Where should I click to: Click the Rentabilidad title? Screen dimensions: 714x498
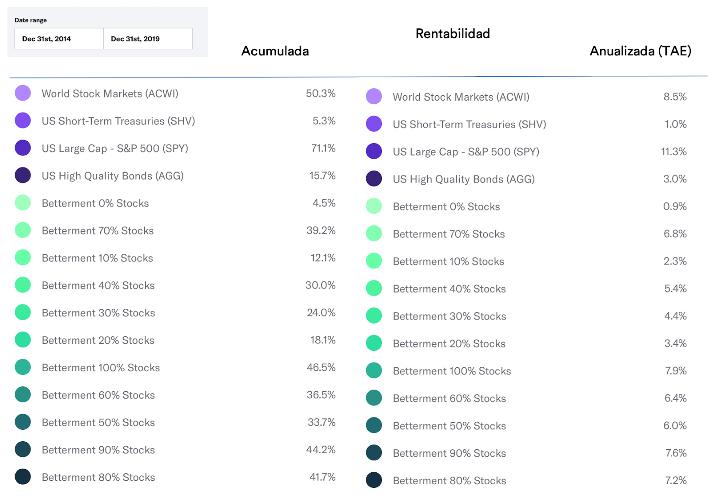coord(453,34)
